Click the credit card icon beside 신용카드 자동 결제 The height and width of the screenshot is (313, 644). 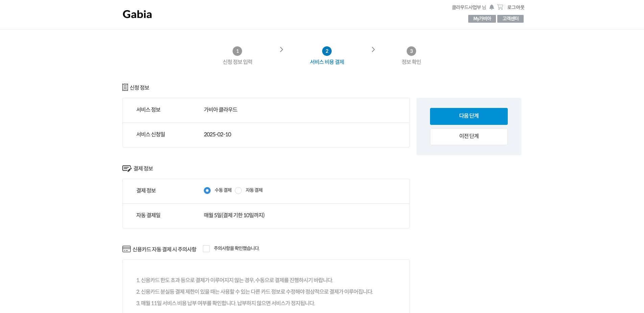click(126, 249)
